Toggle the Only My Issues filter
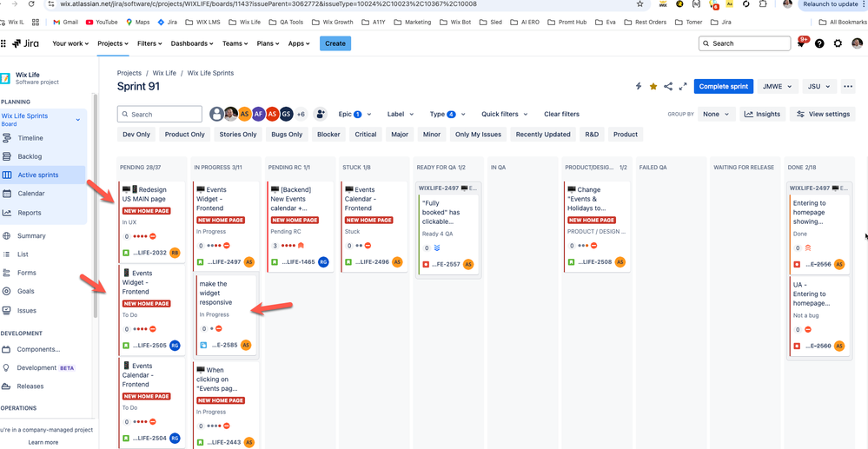 tap(478, 134)
